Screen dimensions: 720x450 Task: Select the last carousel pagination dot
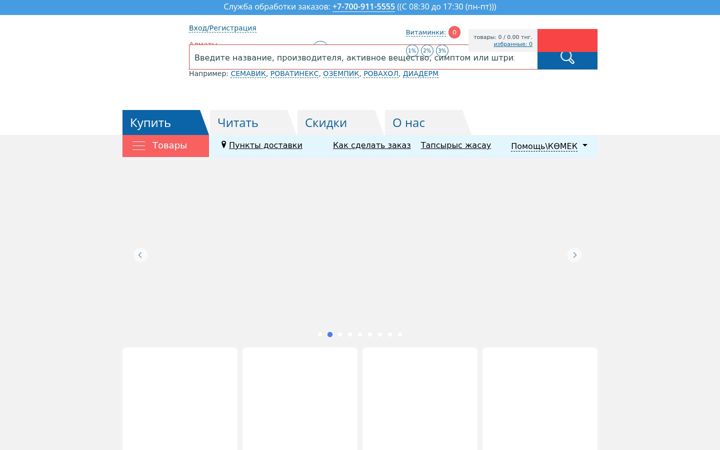click(400, 334)
